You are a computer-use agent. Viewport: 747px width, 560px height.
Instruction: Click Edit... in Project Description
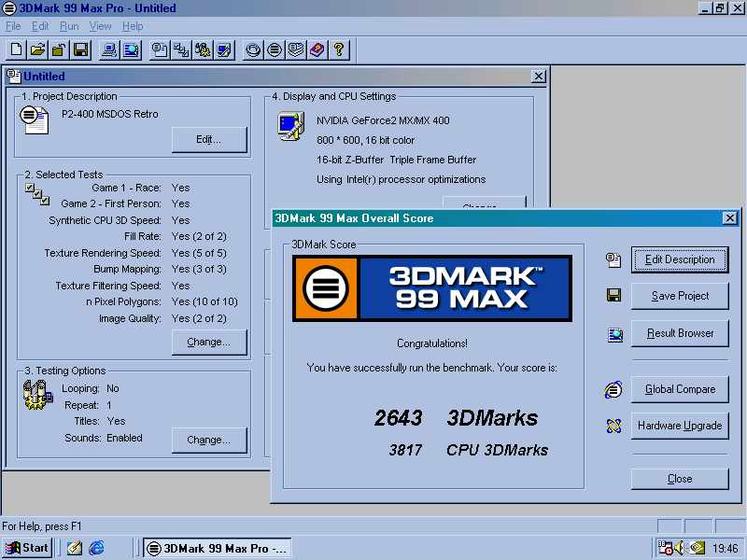[x=209, y=139]
